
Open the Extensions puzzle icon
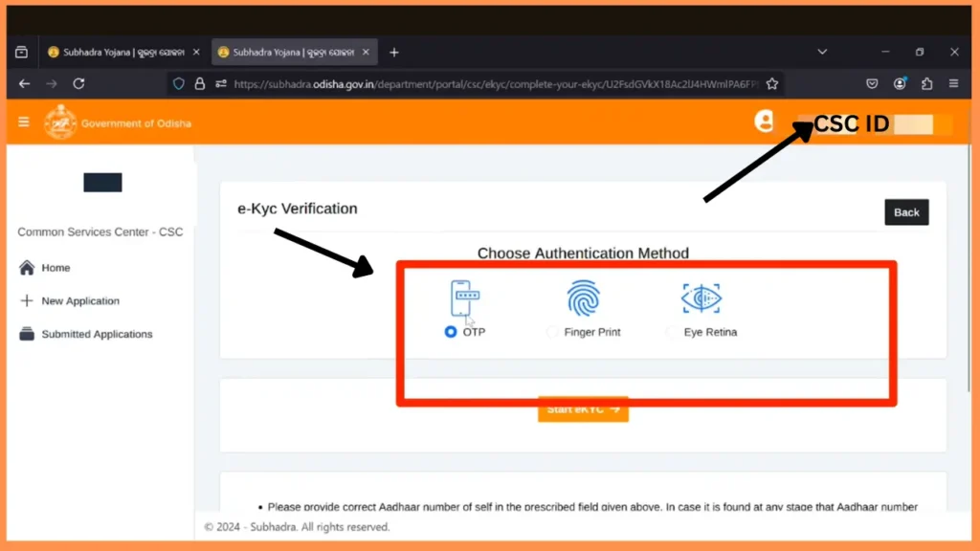point(926,84)
